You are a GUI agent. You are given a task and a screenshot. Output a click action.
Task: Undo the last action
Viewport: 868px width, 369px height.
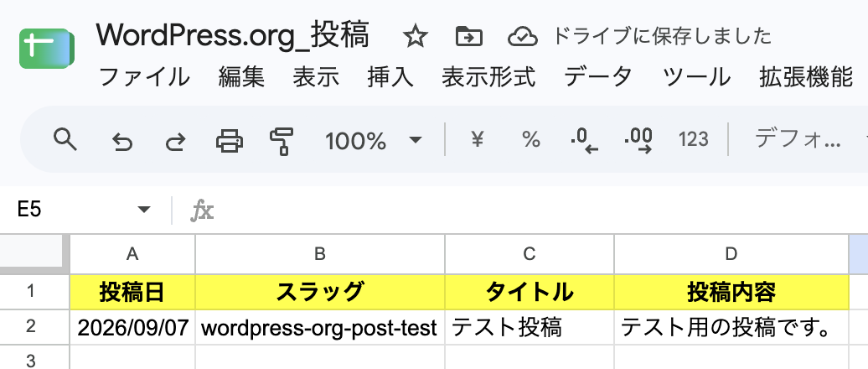click(x=121, y=141)
